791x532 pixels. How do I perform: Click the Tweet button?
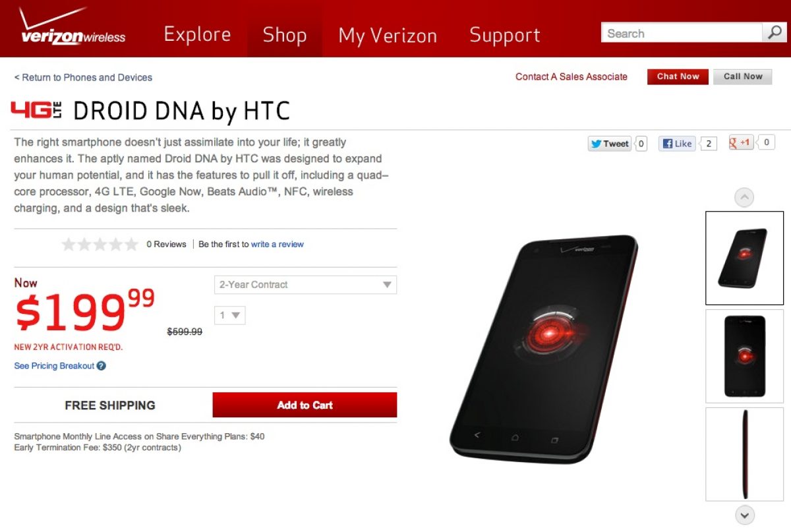coord(609,144)
